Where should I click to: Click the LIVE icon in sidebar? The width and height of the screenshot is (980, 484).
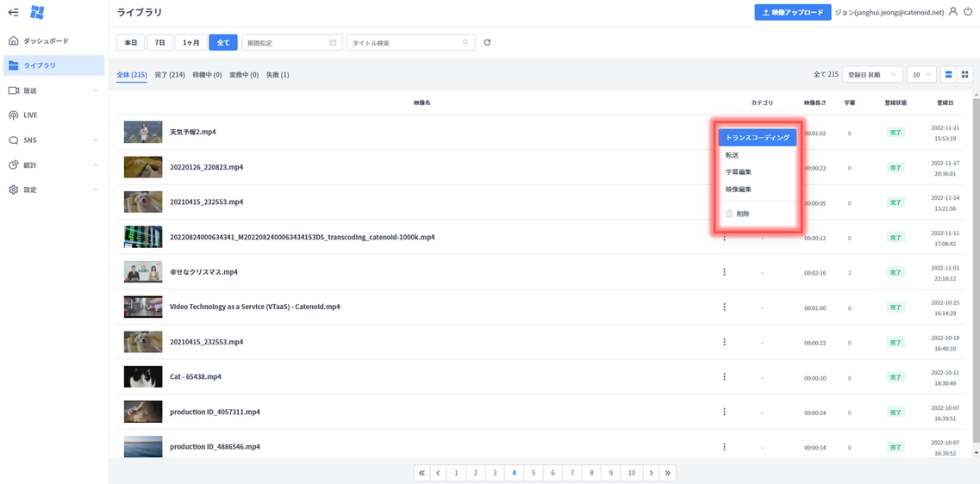coord(14,115)
